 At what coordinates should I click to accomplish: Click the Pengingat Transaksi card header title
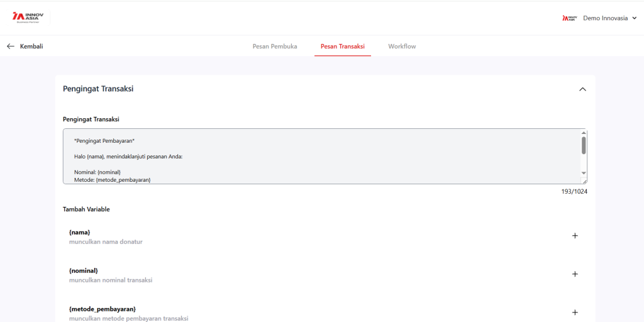pyautogui.click(x=98, y=89)
